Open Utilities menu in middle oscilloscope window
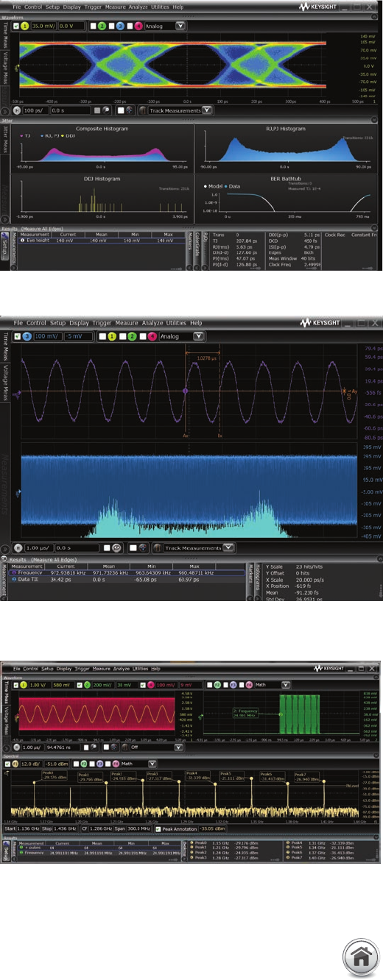 (x=176, y=322)
